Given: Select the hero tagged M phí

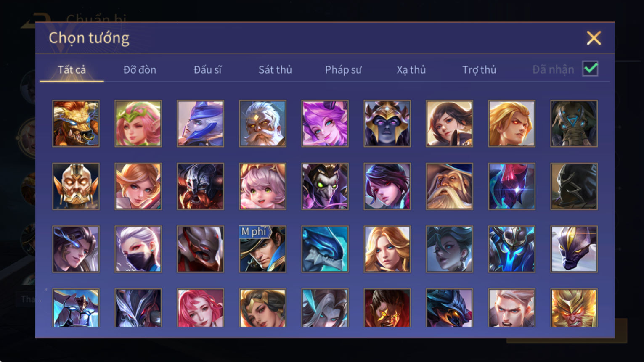Looking at the screenshot, I should (x=262, y=249).
